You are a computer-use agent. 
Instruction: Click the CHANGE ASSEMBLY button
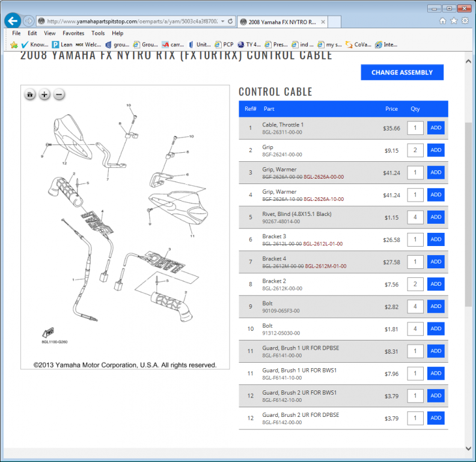[x=402, y=72]
